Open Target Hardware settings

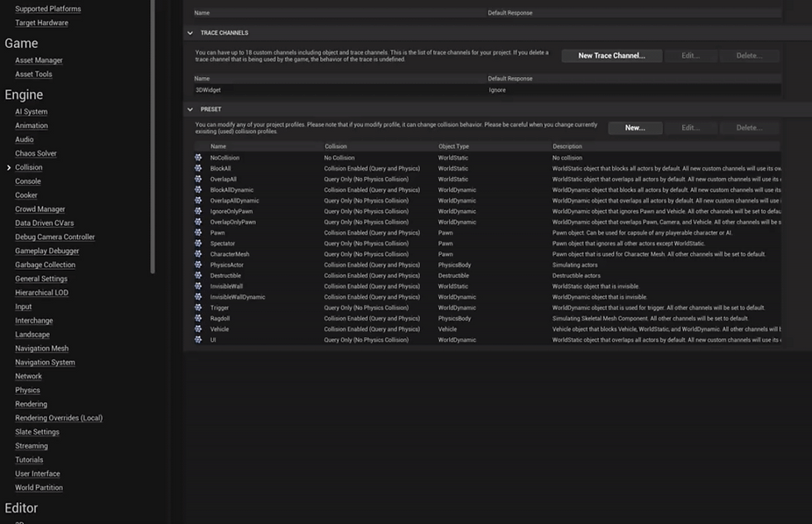[41, 22]
